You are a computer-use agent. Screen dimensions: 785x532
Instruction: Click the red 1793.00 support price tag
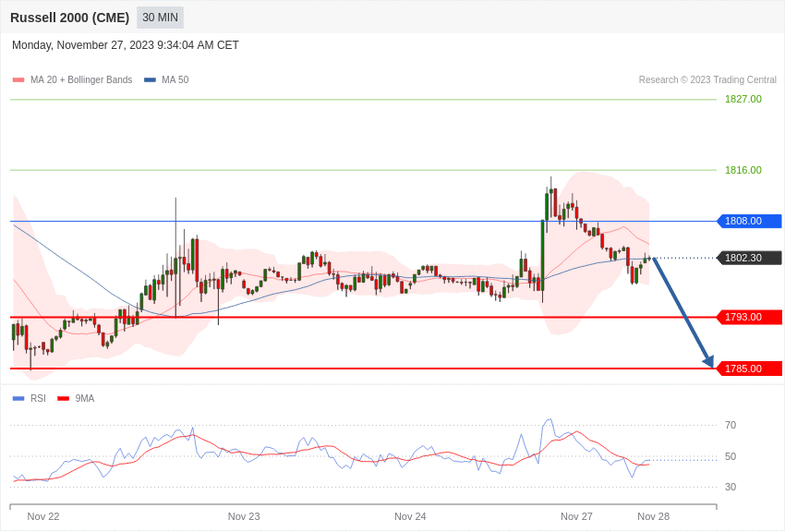750,317
